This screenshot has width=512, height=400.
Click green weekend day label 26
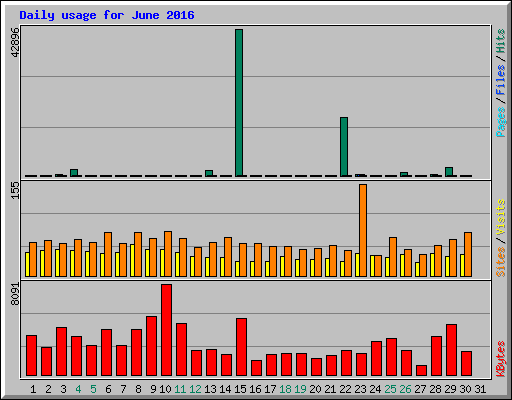(405, 389)
